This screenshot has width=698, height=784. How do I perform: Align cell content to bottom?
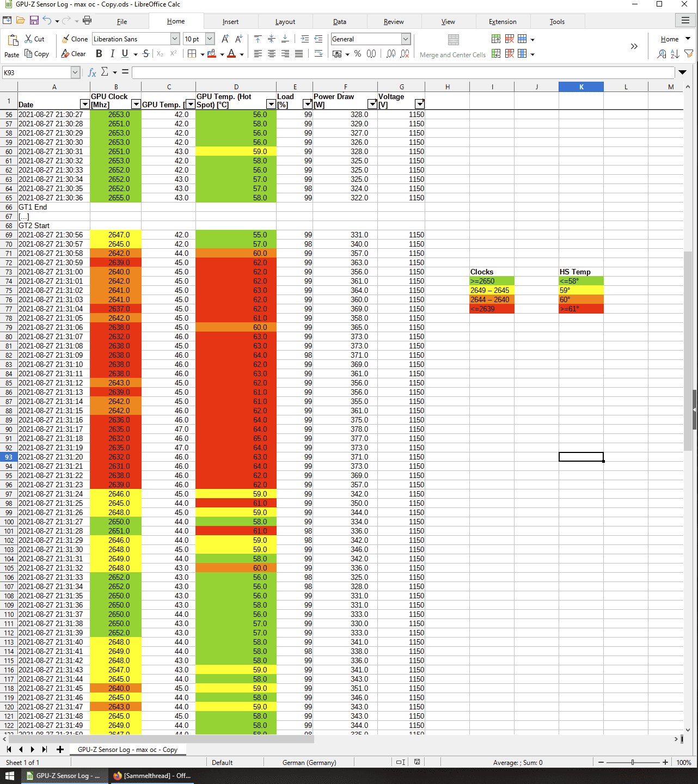tap(285, 39)
